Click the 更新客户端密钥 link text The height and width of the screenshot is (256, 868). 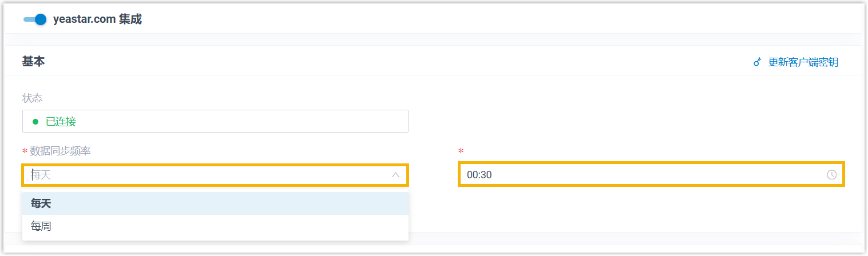[803, 62]
